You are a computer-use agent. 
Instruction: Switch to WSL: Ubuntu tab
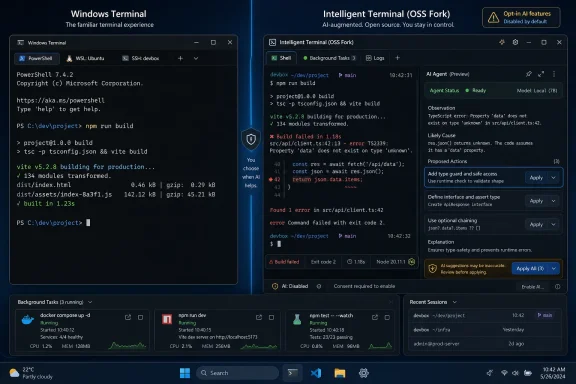point(85,58)
